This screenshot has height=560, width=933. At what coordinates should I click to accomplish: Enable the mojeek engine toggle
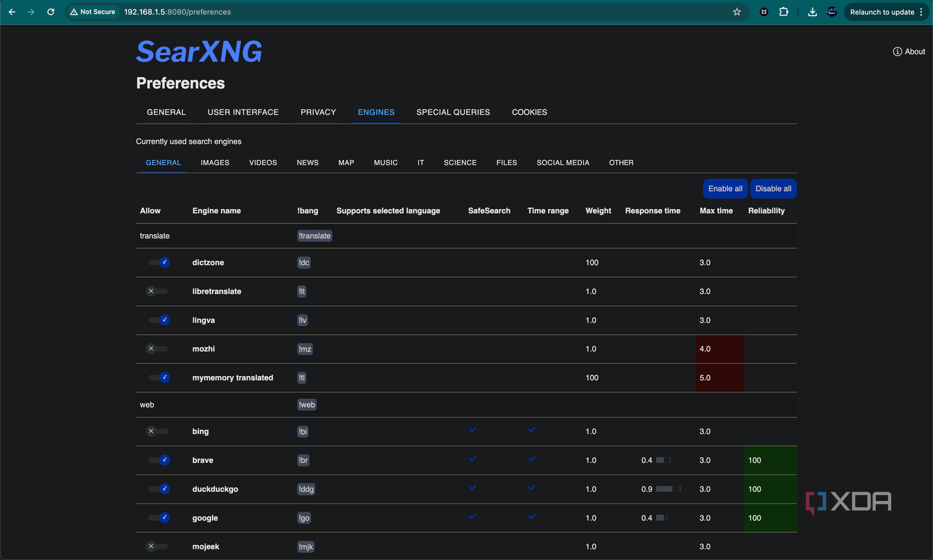point(158,547)
